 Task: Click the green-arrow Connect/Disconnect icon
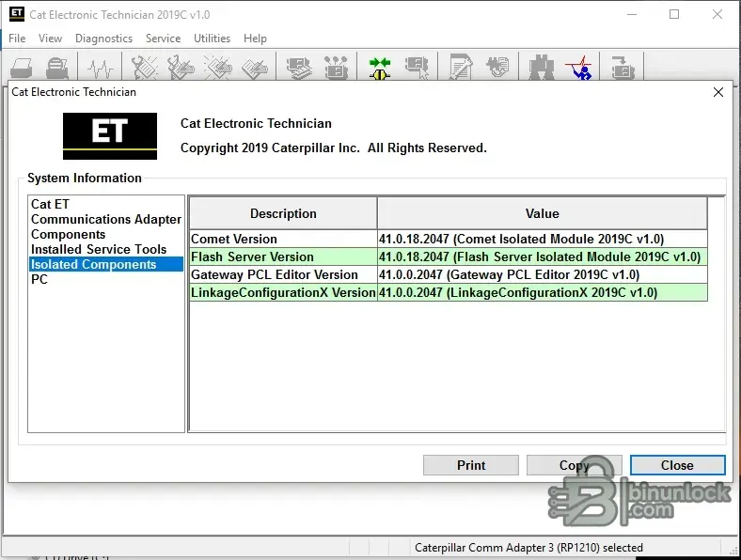(x=380, y=68)
